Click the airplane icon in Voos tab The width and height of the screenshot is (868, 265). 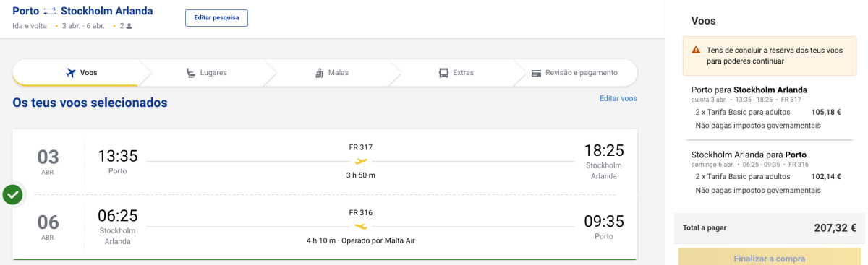click(70, 73)
